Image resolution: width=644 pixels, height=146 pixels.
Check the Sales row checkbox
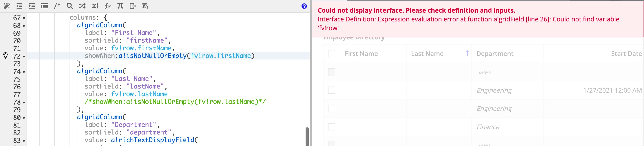(331, 72)
